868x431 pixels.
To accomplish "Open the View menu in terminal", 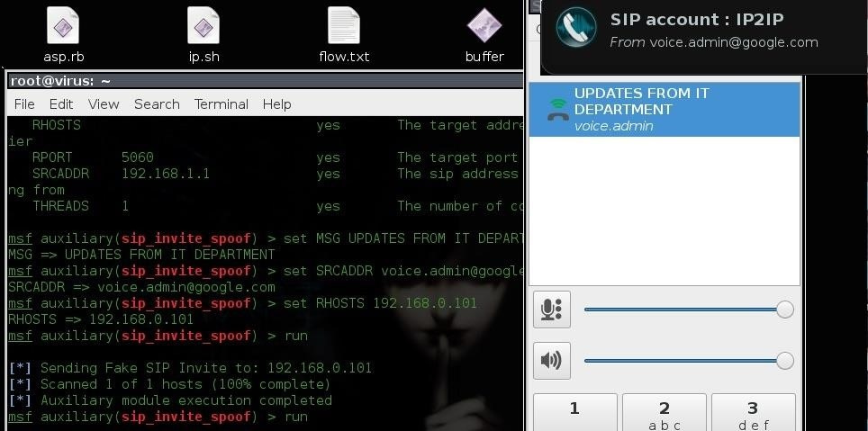I will click(x=104, y=104).
